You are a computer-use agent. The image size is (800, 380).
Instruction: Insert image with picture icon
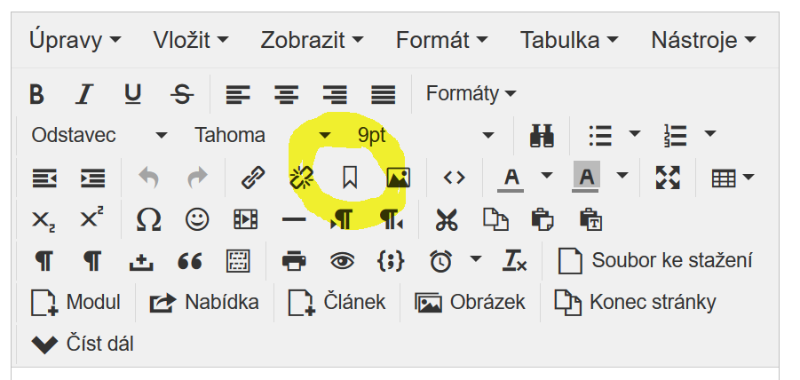[398, 178]
